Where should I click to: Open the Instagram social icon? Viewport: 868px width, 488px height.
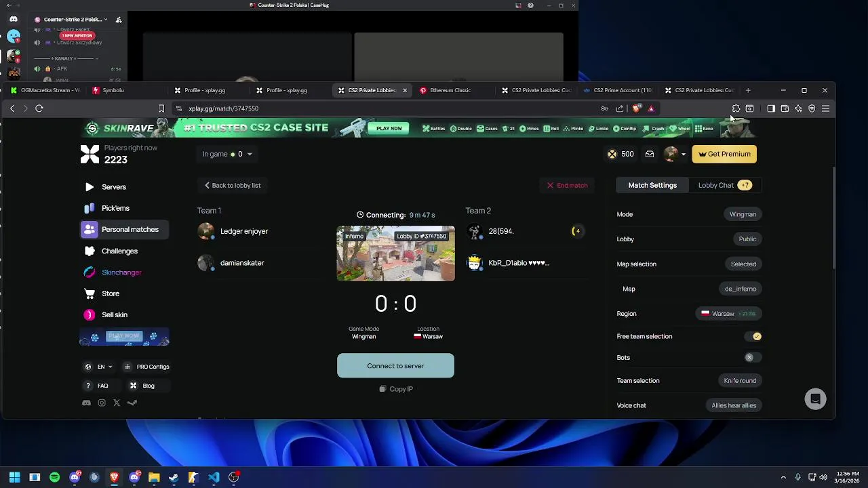102,403
